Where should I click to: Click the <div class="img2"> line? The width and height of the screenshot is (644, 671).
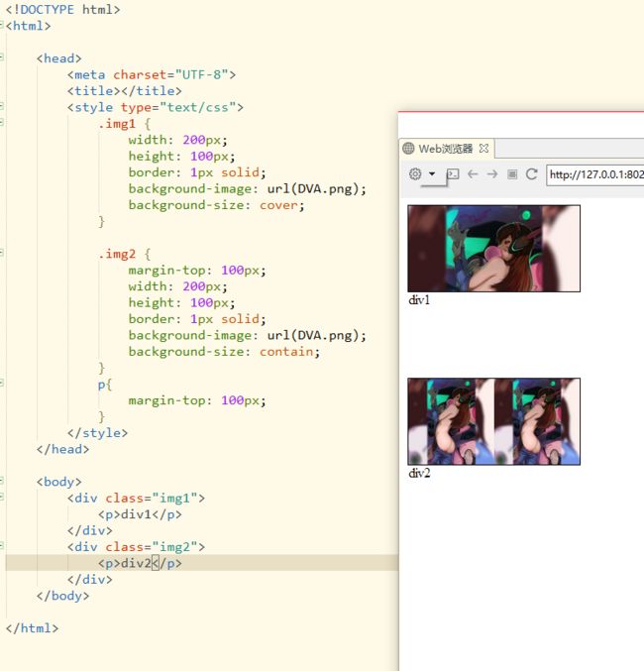tap(136, 547)
